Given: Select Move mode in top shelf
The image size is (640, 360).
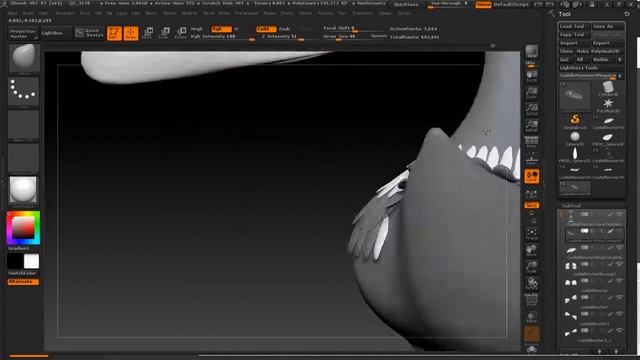Looking at the screenshot, I should [x=148, y=33].
